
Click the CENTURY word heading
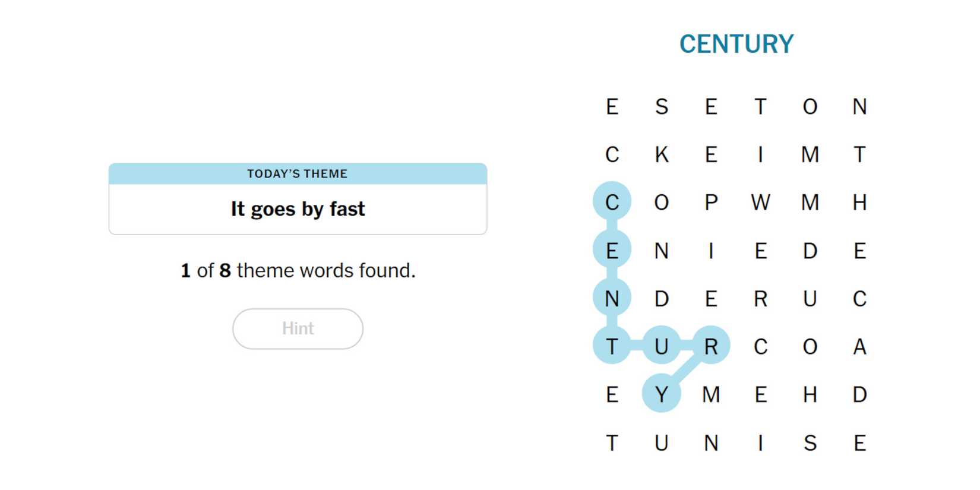(736, 44)
